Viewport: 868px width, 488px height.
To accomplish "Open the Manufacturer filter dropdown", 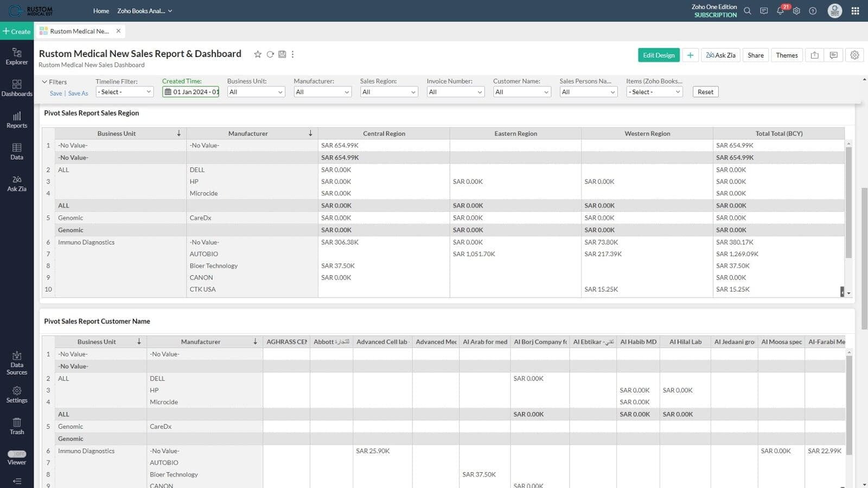I will tap(323, 92).
